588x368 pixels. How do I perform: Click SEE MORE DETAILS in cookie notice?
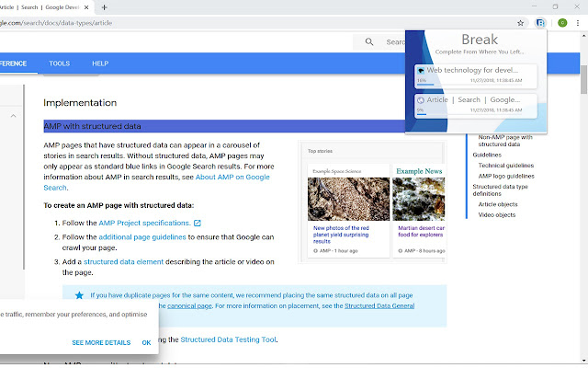point(101,343)
